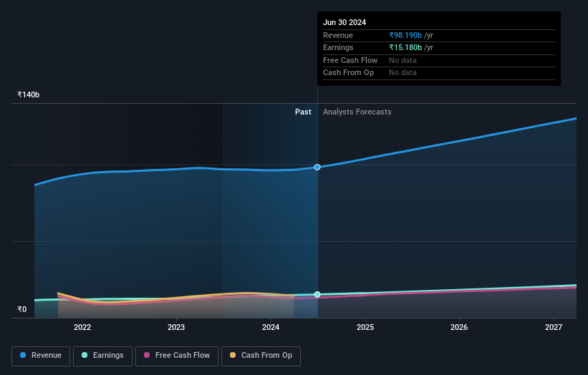Click the 2022 x-axis label

(82, 327)
